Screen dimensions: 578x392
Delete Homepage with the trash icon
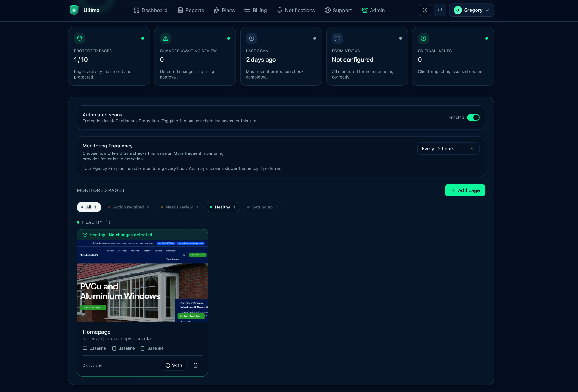click(196, 365)
